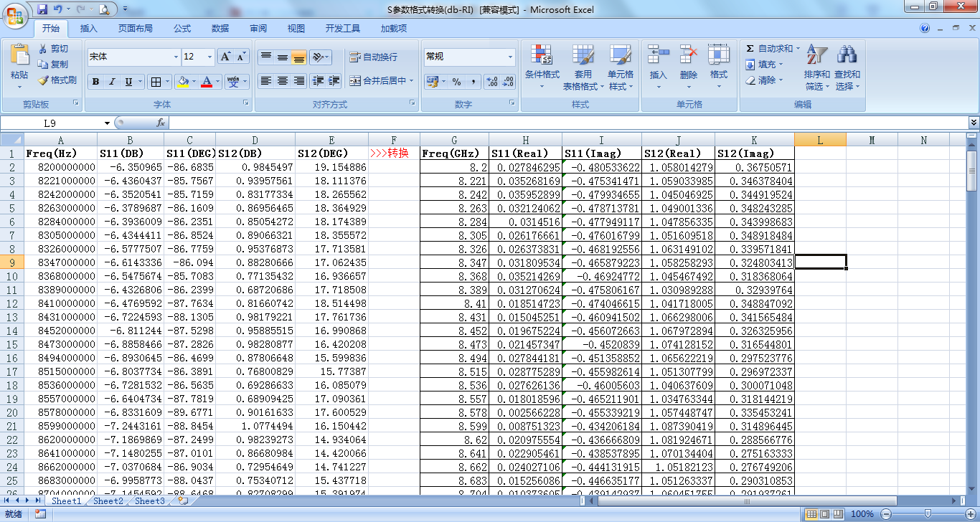Center text horizontally
The height and width of the screenshot is (522, 980).
[283, 81]
